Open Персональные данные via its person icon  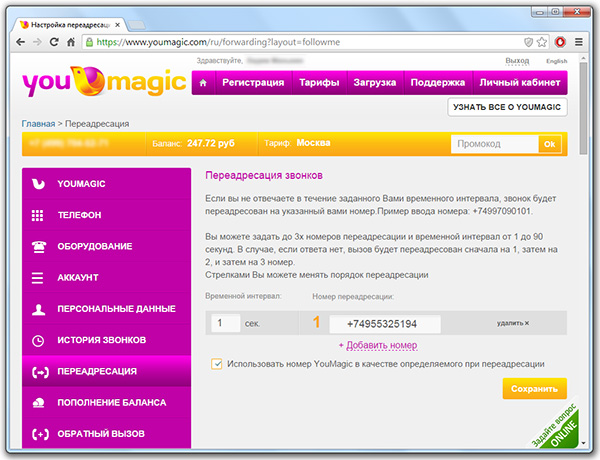pos(38,309)
